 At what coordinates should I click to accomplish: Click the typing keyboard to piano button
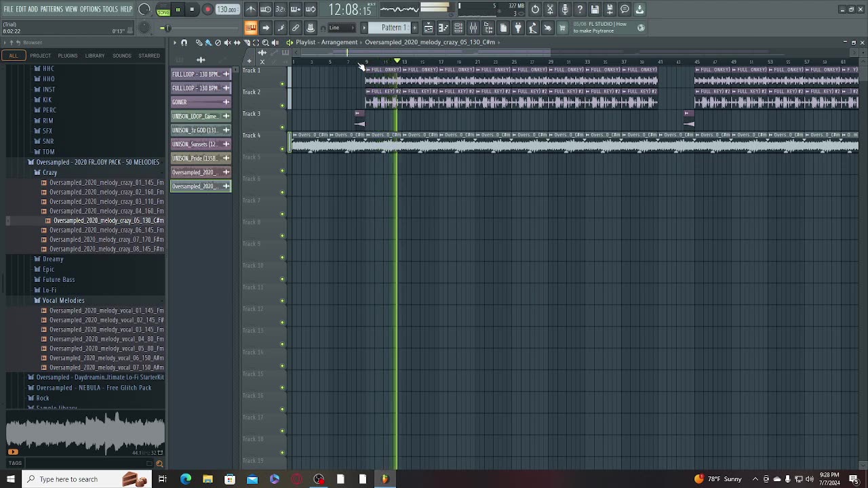[x=251, y=28]
